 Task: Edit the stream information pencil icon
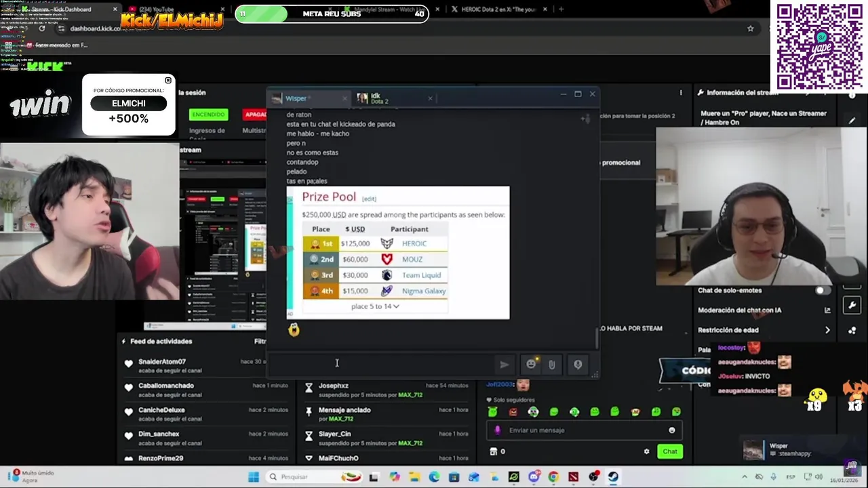(x=852, y=121)
